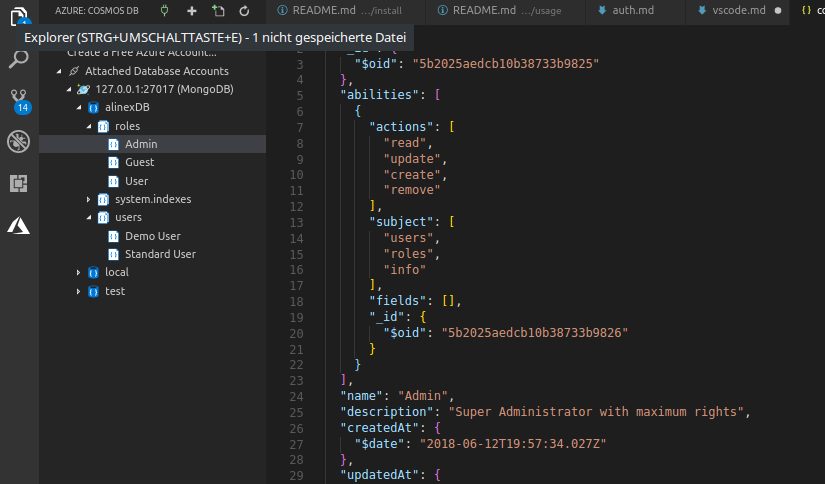The image size is (825, 484).
Task: Open the Azure view in activity bar
Action: point(18,226)
